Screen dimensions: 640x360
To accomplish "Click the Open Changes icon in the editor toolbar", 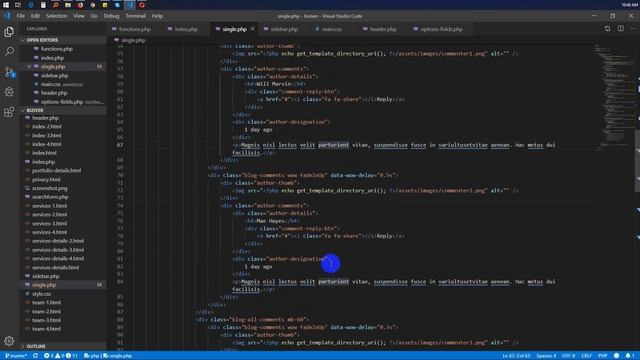I will tap(607, 29).
